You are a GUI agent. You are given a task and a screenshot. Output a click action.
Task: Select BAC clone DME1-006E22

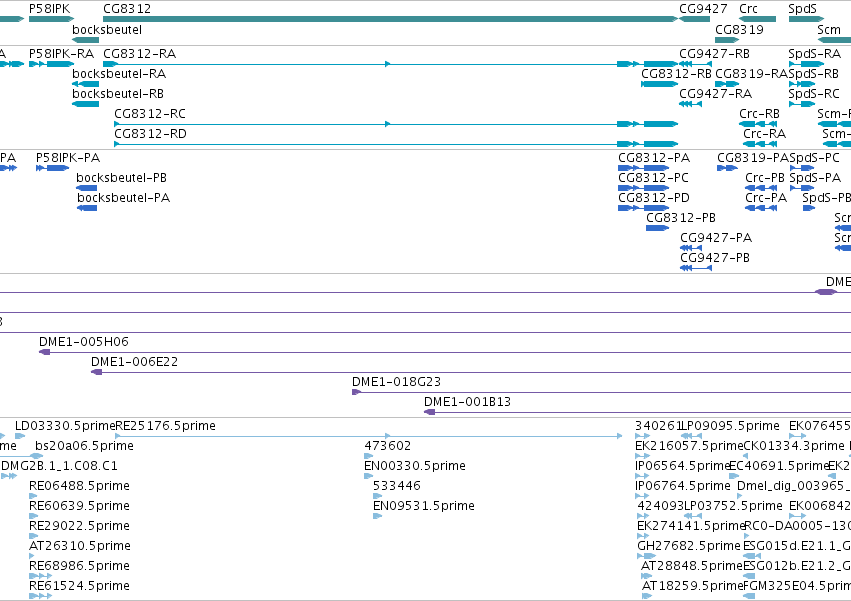click(135, 362)
